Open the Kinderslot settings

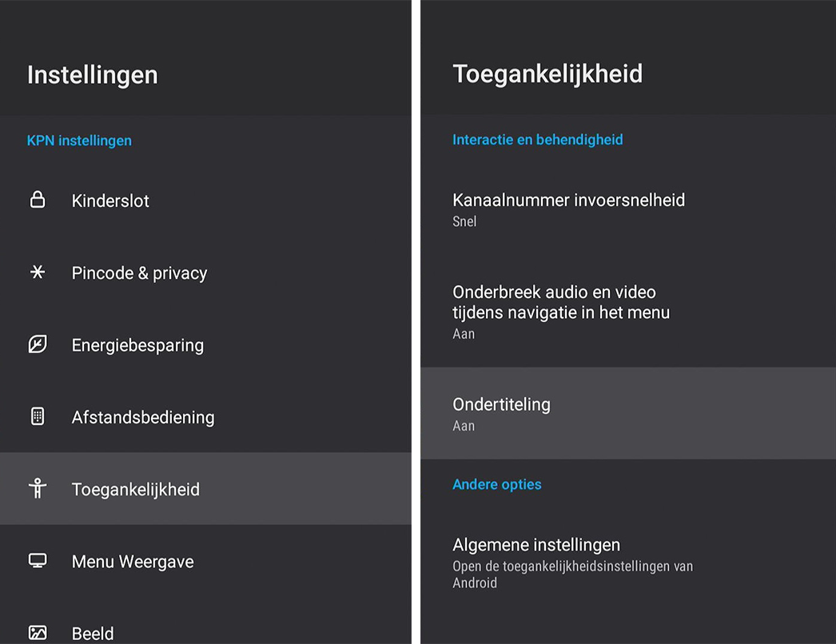pyautogui.click(x=205, y=201)
